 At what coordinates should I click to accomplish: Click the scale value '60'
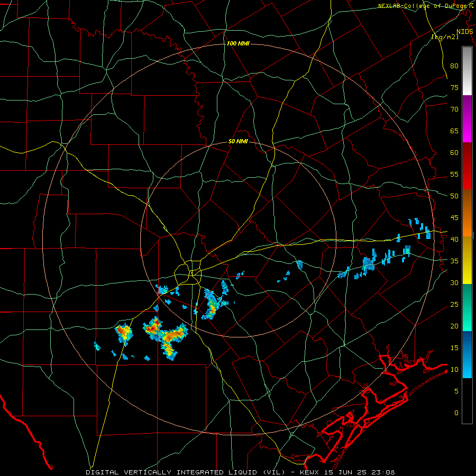click(x=454, y=153)
